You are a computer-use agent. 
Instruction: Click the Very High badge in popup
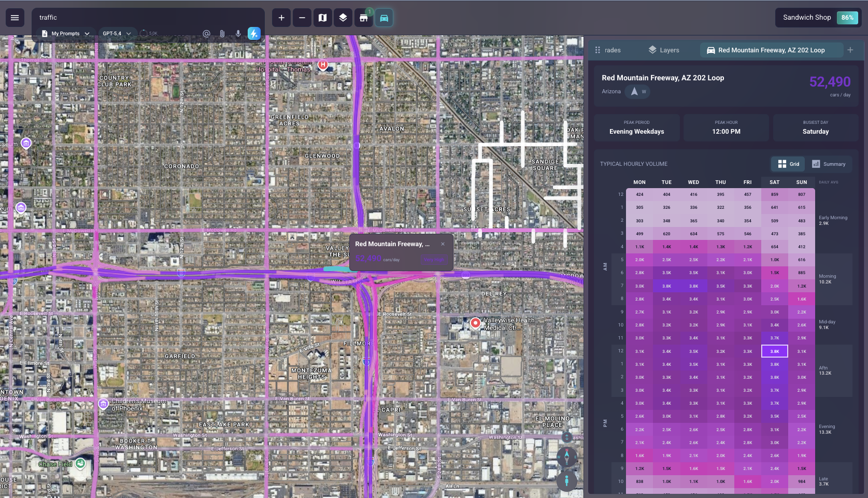433,259
